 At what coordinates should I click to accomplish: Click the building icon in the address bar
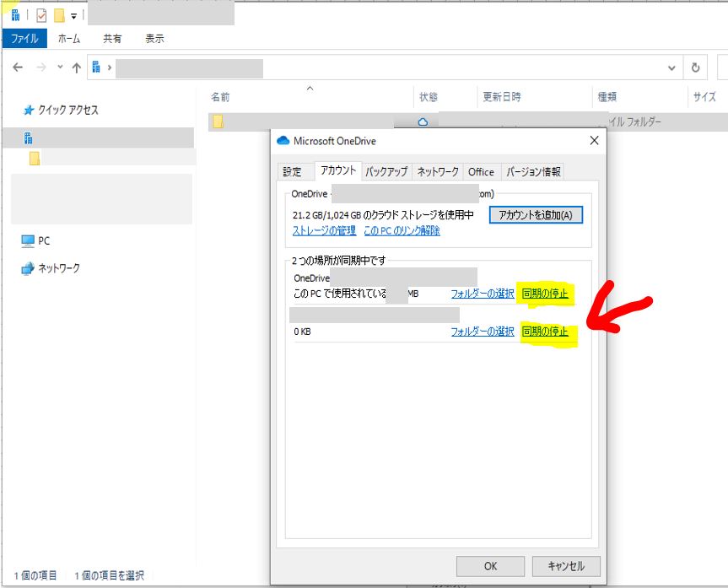coord(96,67)
